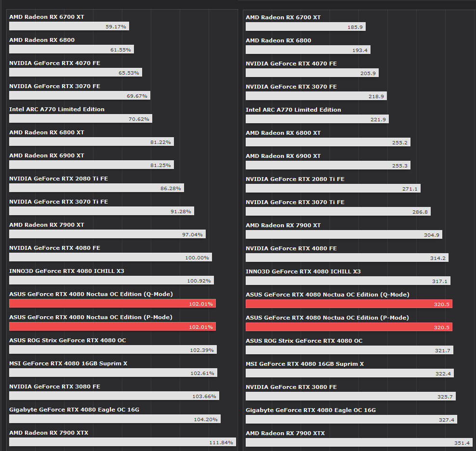Click NVIDIA GeForce RTX 2080 Ti FE label in left chart
Viewport: 476px width, 451px height.
coord(59,179)
